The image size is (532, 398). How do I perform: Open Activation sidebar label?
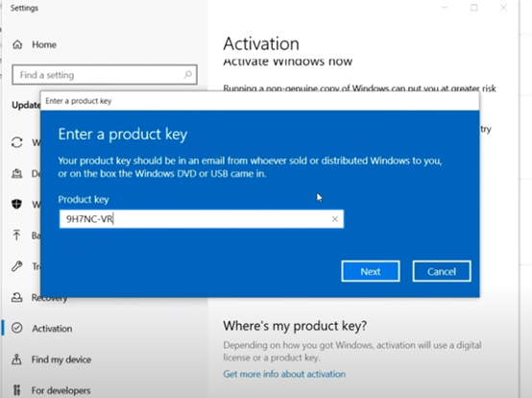(52, 329)
